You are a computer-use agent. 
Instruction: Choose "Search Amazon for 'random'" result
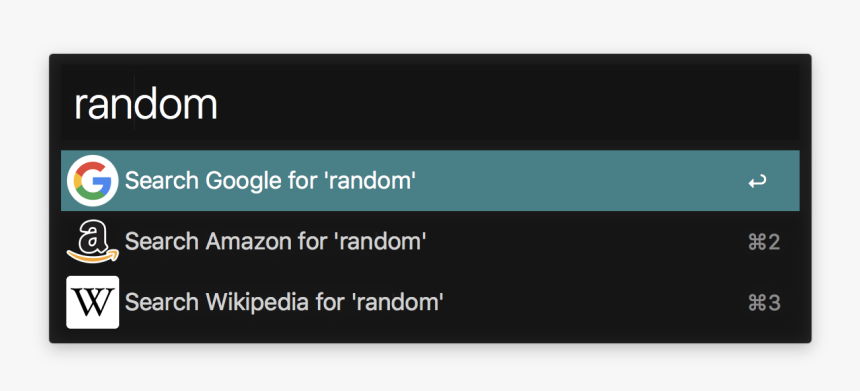click(430, 241)
